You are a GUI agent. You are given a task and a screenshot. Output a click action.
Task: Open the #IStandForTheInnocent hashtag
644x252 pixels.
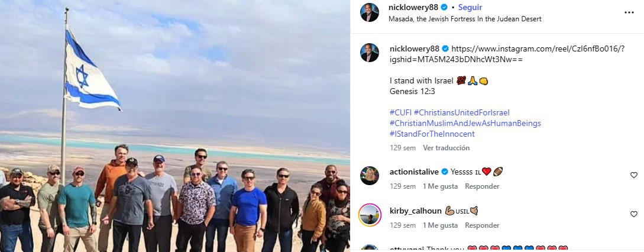click(x=432, y=134)
